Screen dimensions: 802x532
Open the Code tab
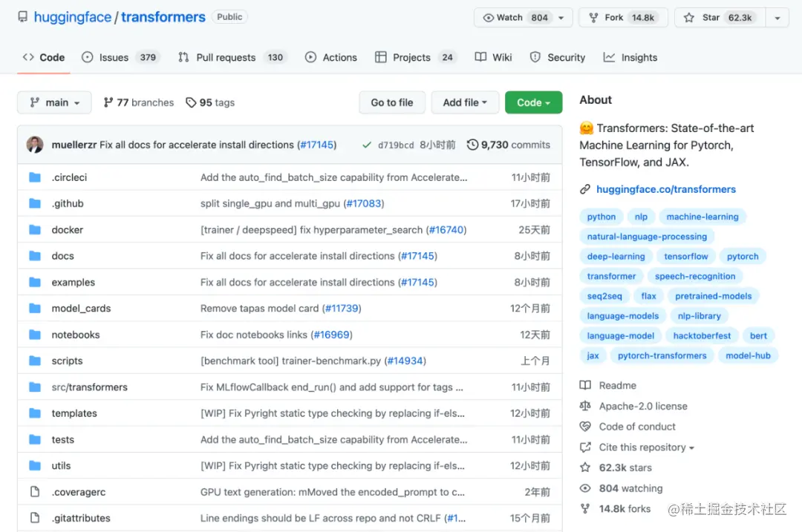click(x=44, y=58)
